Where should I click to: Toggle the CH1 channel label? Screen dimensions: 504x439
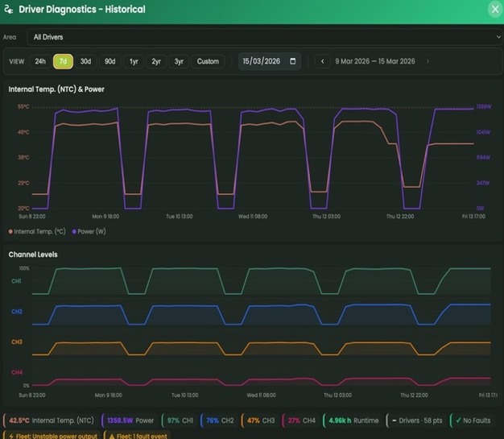pos(16,281)
